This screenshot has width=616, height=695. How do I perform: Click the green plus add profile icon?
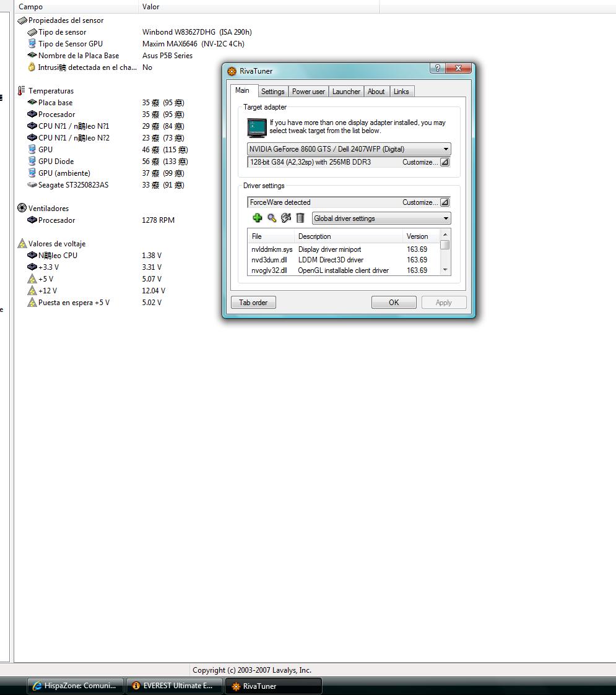tap(258, 218)
